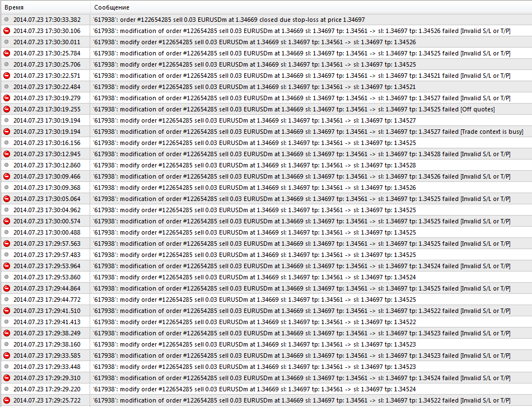Image resolution: width=532 pixels, height=407 pixels.
Task: Select timestamp 2014.07.23 17:29:29.220
Action: 47,389
